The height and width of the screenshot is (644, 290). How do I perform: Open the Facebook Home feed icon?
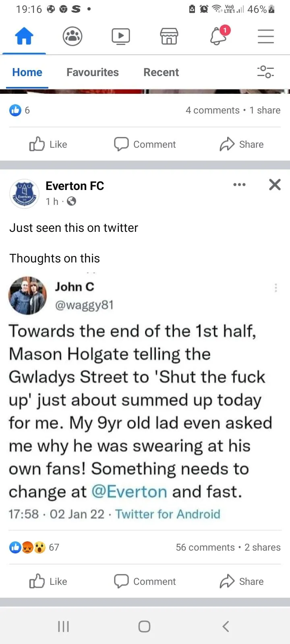coord(24,36)
